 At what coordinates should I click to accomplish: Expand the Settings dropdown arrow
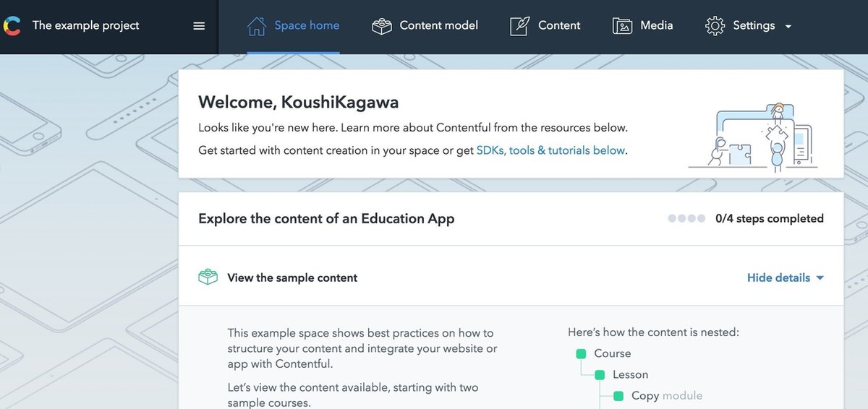point(788,27)
